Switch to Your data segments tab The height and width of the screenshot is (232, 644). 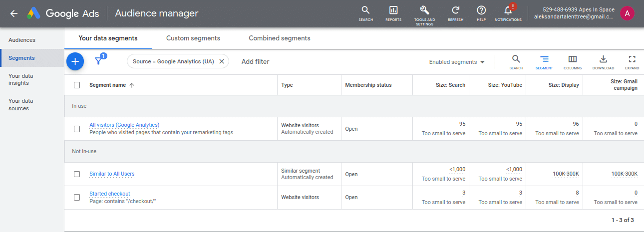pyautogui.click(x=108, y=38)
